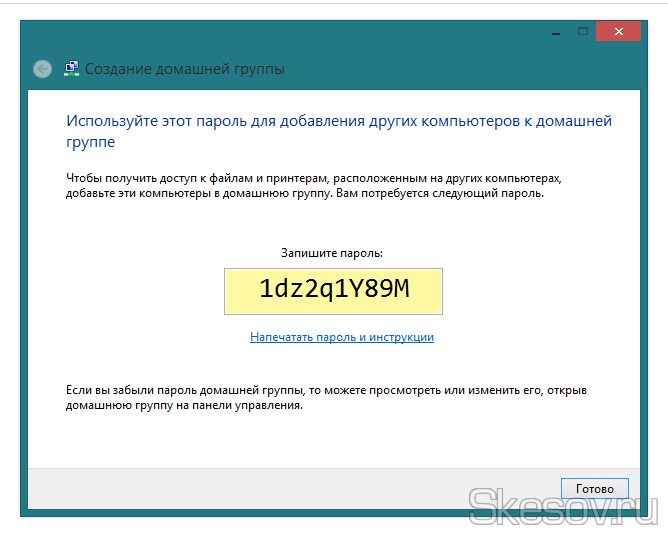
Task: Click the back arrow button
Action: tap(42, 69)
